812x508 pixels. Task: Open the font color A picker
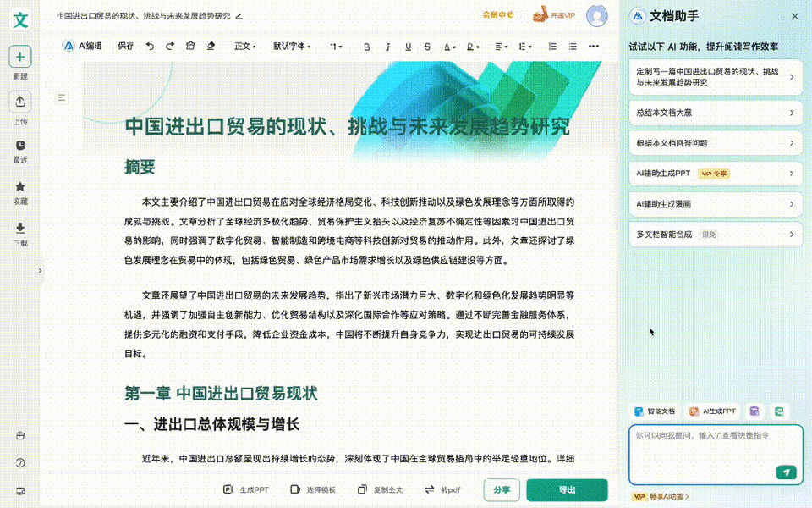pyautogui.click(x=449, y=47)
